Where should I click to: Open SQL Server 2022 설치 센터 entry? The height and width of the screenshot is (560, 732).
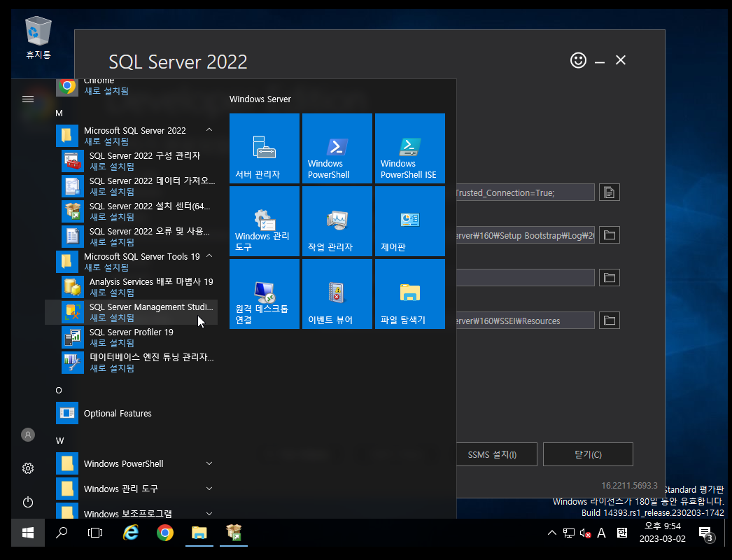coord(131,211)
